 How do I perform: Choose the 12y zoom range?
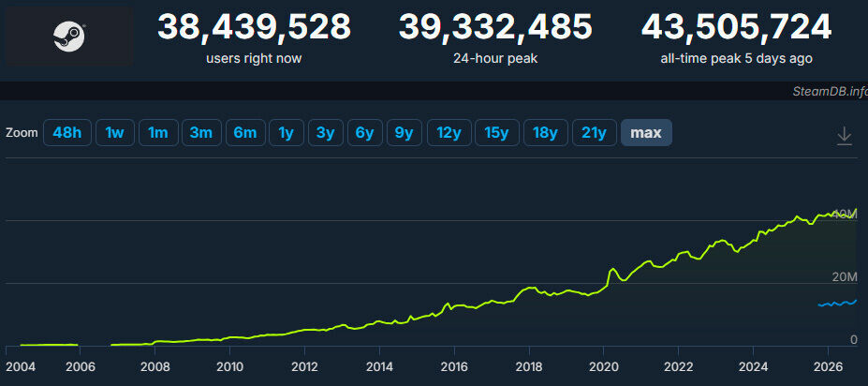(x=449, y=133)
